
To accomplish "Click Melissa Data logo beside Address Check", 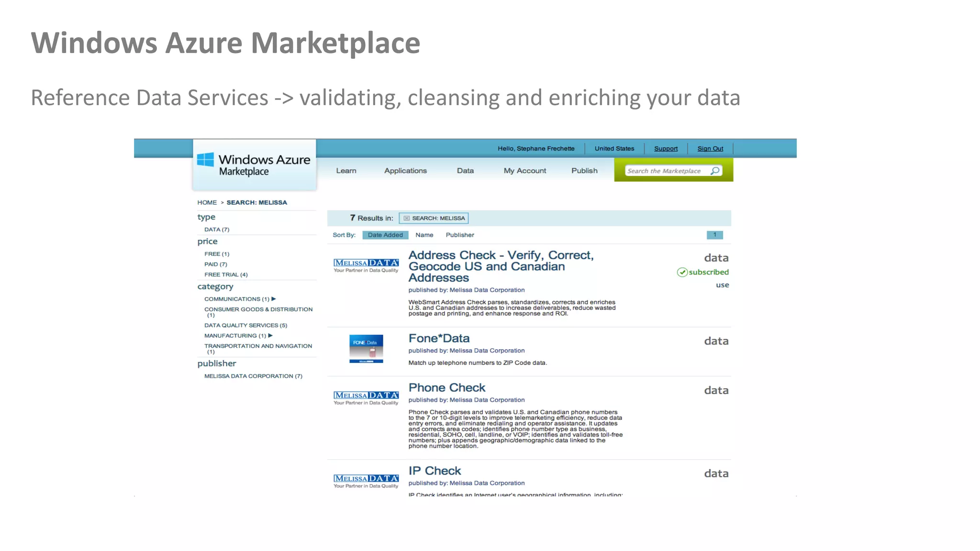I will click(366, 265).
